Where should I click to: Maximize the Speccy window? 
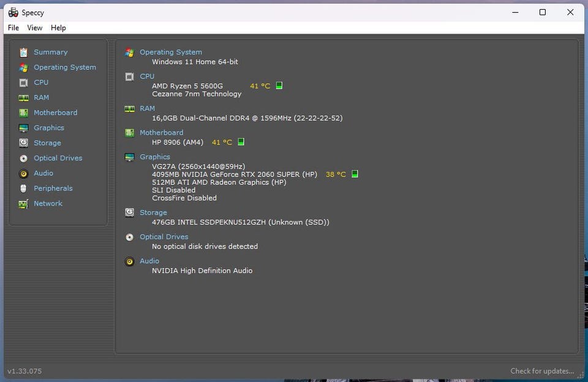point(542,12)
